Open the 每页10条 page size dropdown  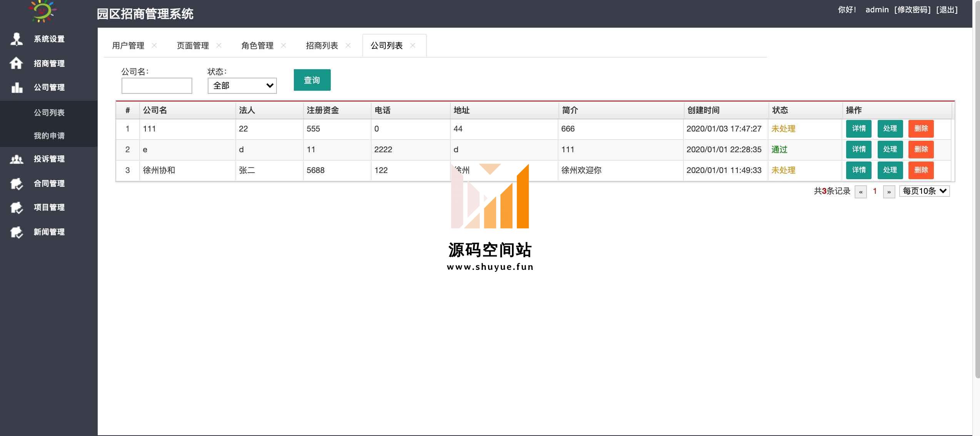pyautogui.click(x=925, y=191)
